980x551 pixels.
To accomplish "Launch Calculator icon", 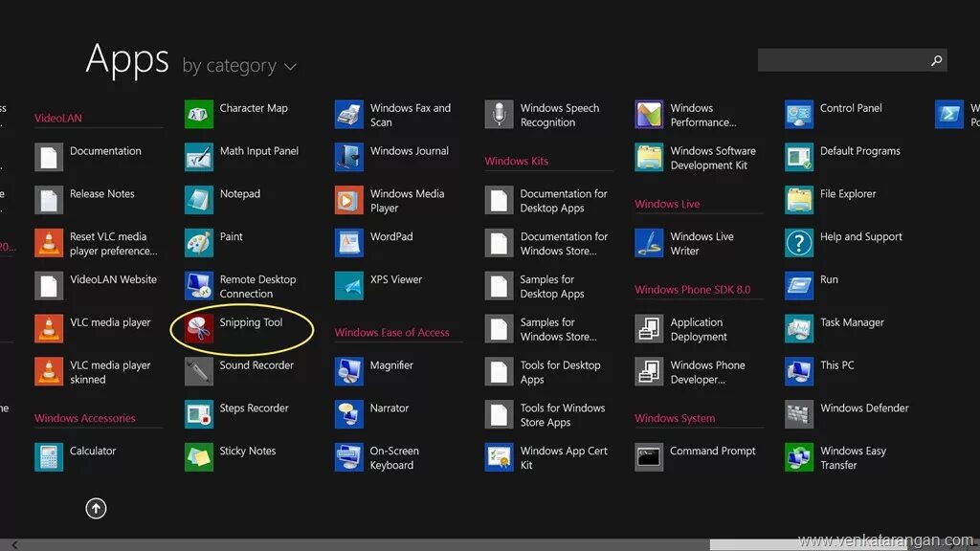I will pyautogui.click(x=49, y=457).
